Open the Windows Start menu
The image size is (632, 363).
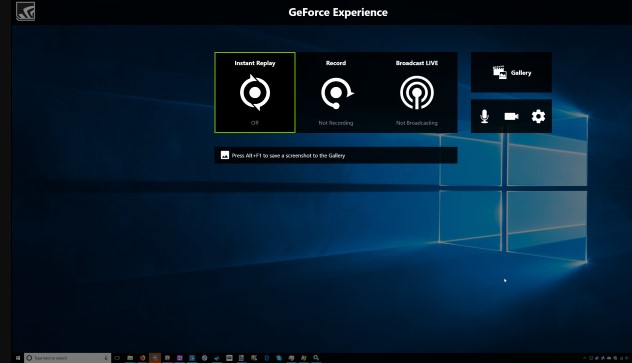18,358
